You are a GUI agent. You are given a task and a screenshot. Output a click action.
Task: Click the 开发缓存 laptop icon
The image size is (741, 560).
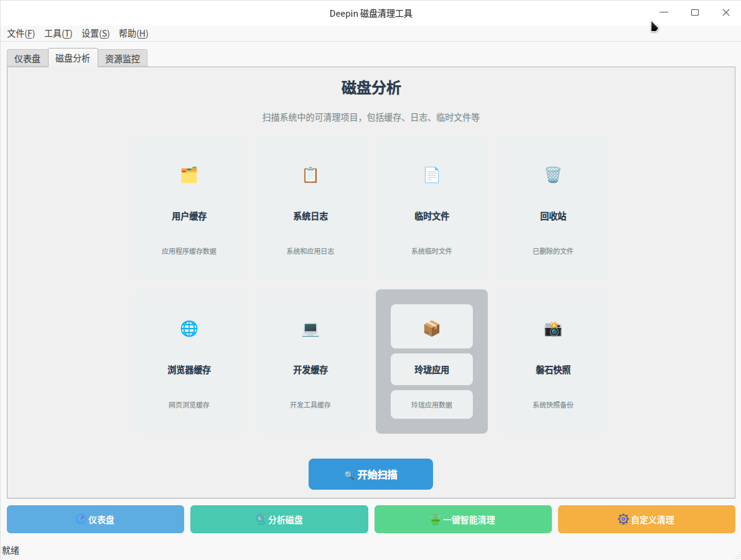coord(310,329)
